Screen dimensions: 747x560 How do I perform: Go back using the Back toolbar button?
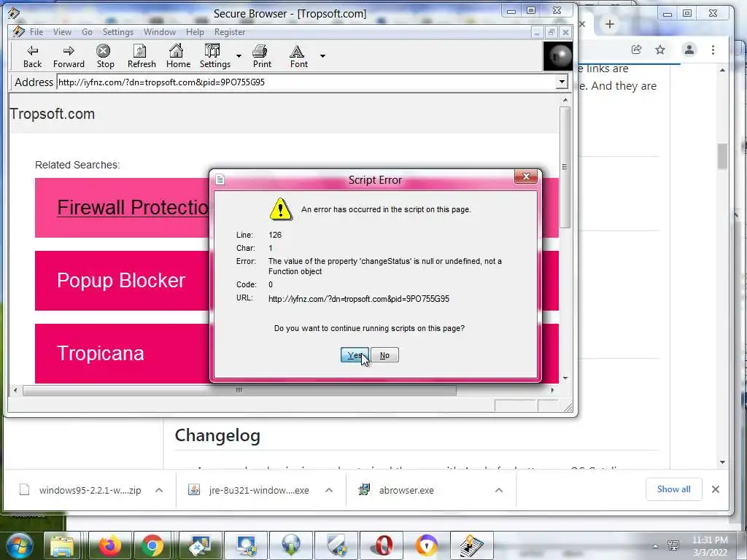coord(32,56)
